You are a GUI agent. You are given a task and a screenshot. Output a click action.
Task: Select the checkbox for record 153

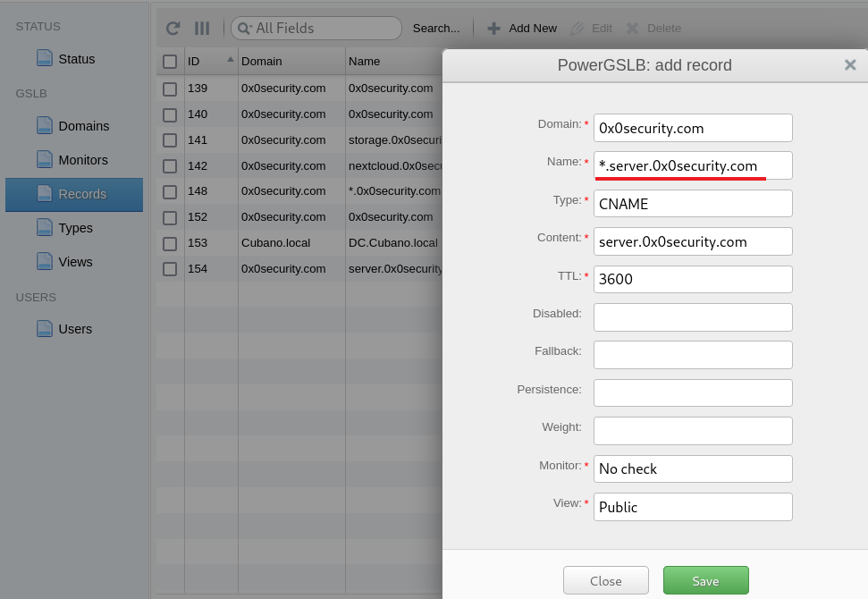170,243
